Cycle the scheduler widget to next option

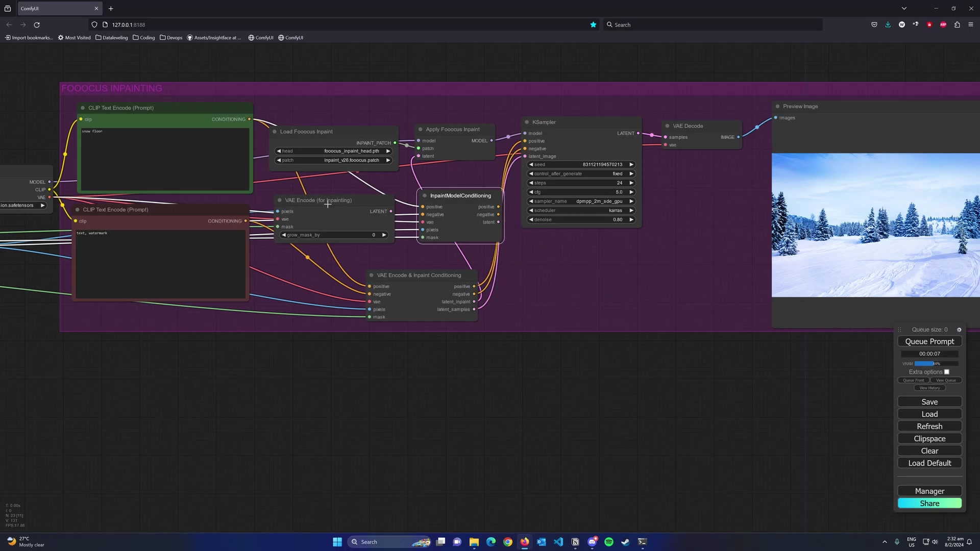pyautogui.click(x=631, y=210)
